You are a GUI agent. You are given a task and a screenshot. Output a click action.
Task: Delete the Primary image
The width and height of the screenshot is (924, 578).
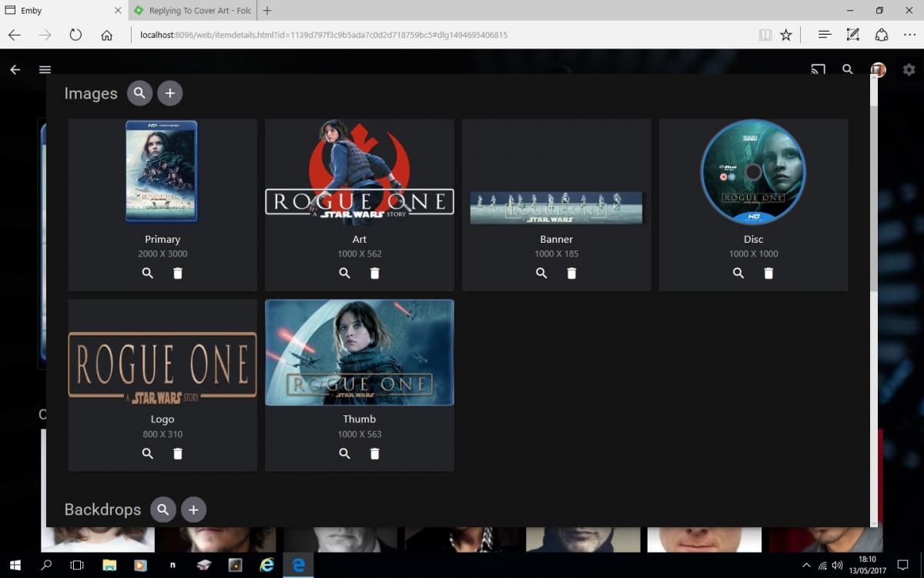pyautogui.click(x=178, y=274)
